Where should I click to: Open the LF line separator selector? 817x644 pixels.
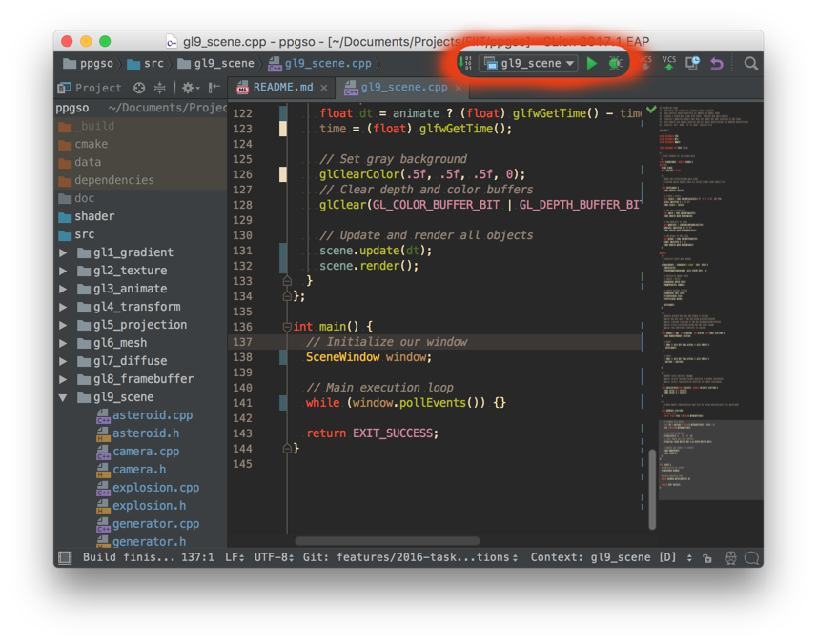(235, 557)
